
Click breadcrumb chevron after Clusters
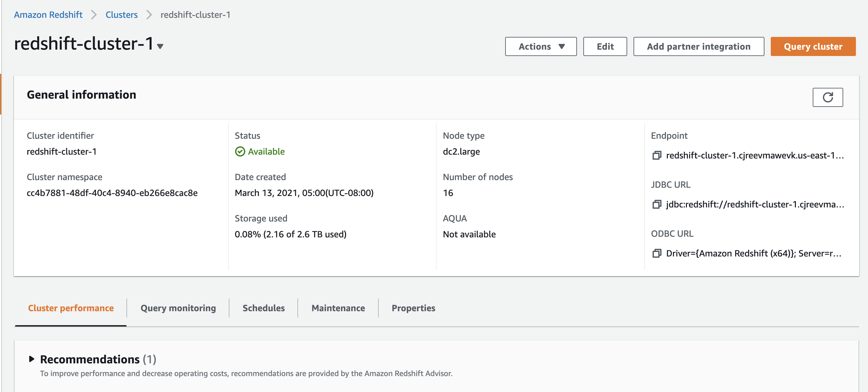point(149,15)
